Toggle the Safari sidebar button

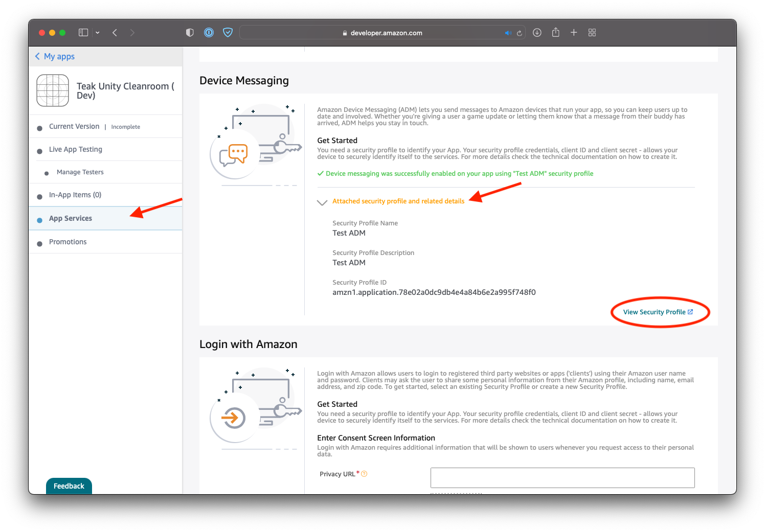pyautogui.click(x=83, y=33)
